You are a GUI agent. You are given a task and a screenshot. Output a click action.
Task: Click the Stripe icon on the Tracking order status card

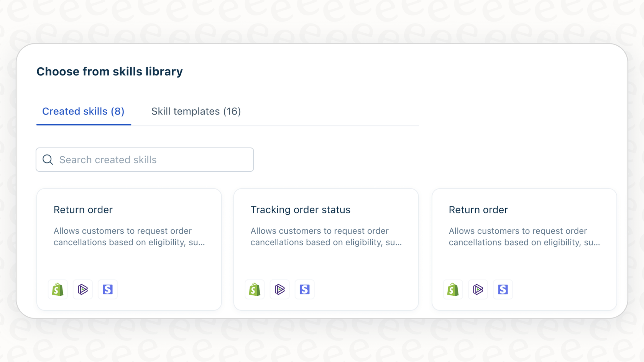tap(304, 290)
